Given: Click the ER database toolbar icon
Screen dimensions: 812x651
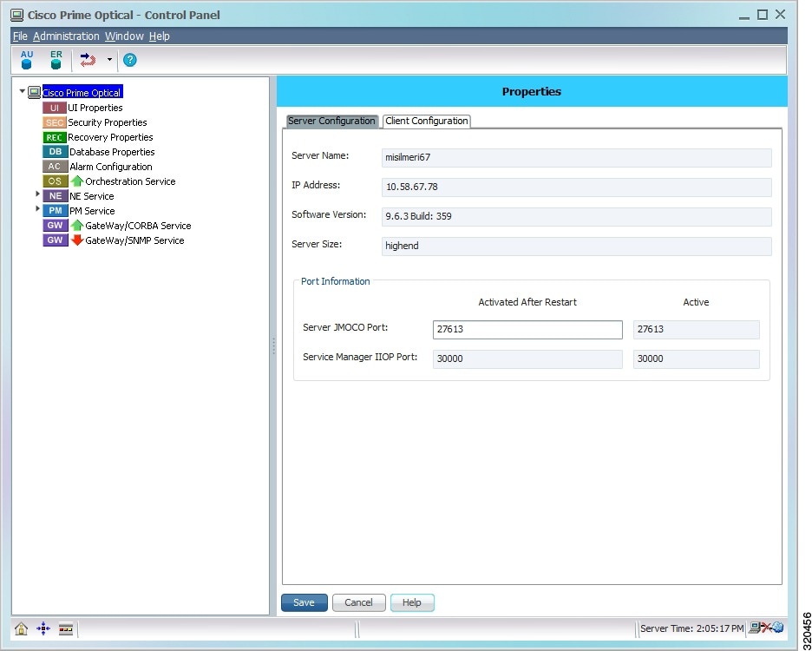Looking at the screenshot, I should [56, 60].
